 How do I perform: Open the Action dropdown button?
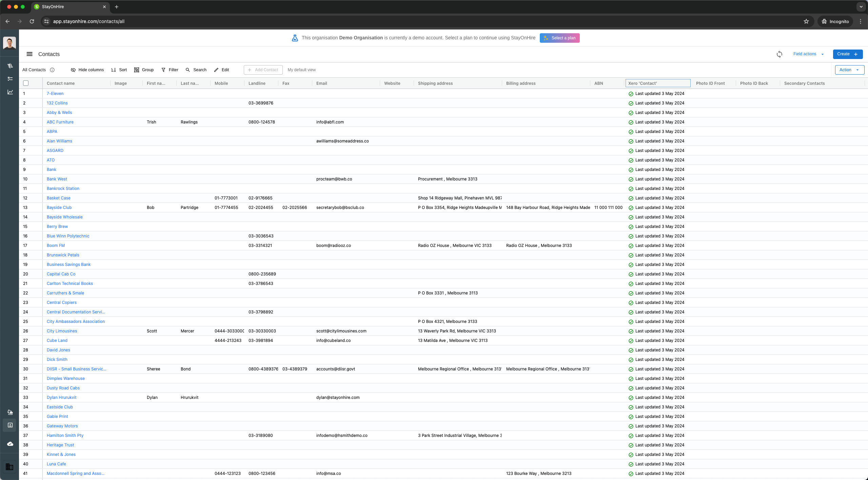click(x=849, y=70)
